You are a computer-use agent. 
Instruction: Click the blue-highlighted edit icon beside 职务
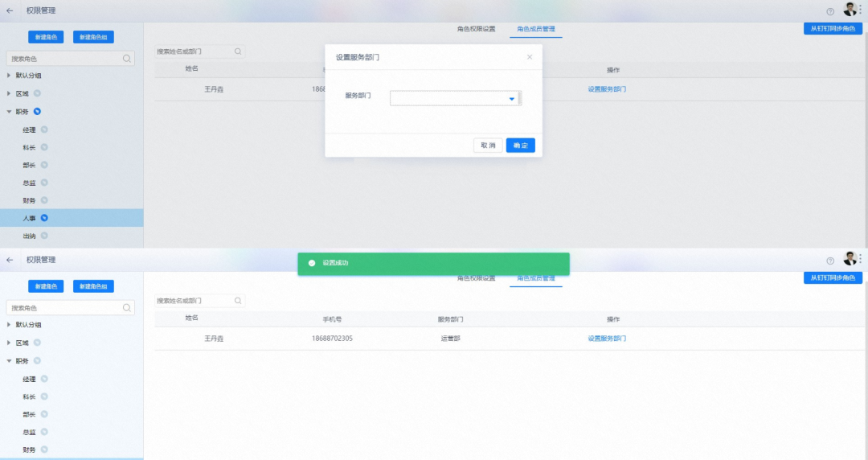point(37,111)
